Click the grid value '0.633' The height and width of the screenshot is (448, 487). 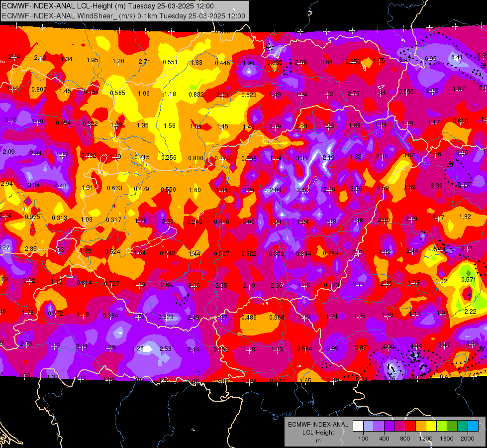114,188
